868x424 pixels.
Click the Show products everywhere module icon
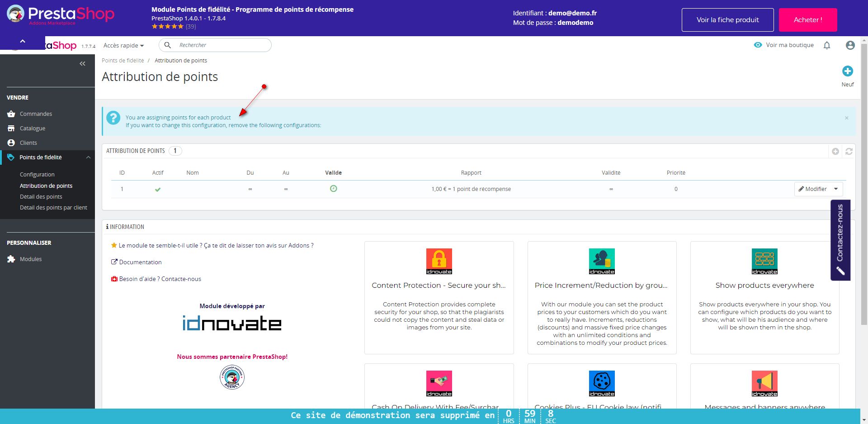tap(764, 261)
